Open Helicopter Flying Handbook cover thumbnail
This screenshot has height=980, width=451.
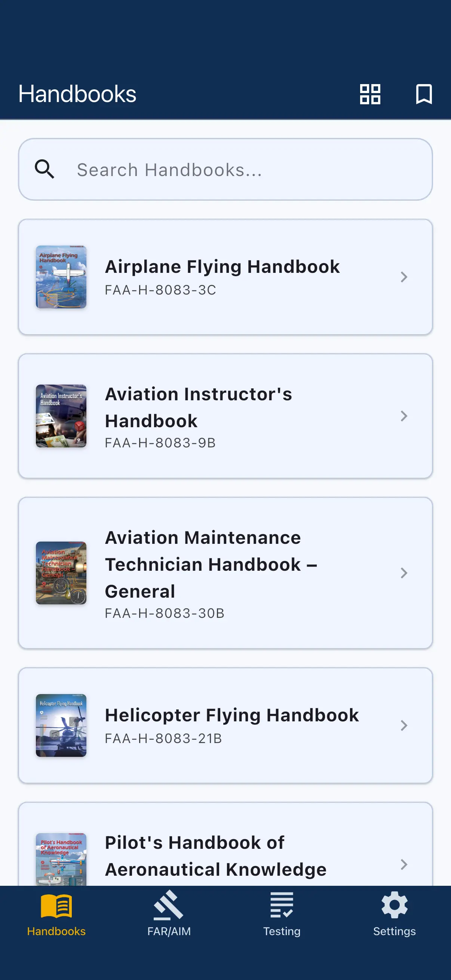point(61,725)
